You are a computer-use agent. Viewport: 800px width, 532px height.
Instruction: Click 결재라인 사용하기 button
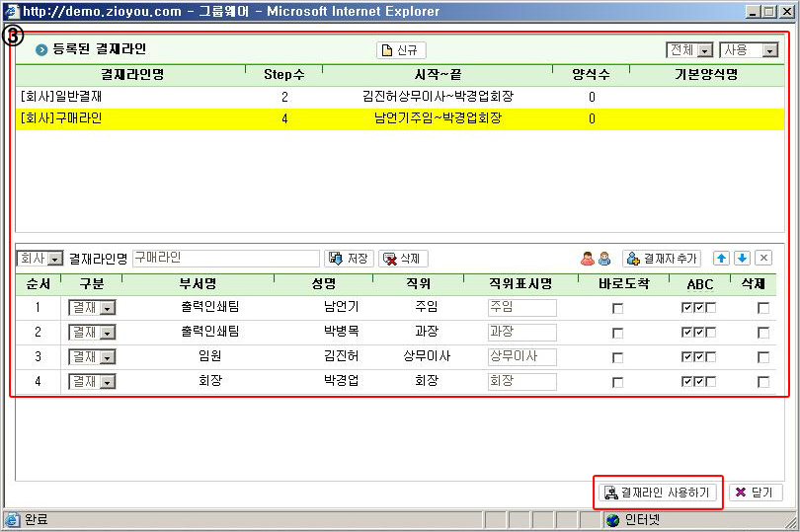[658, 493]
